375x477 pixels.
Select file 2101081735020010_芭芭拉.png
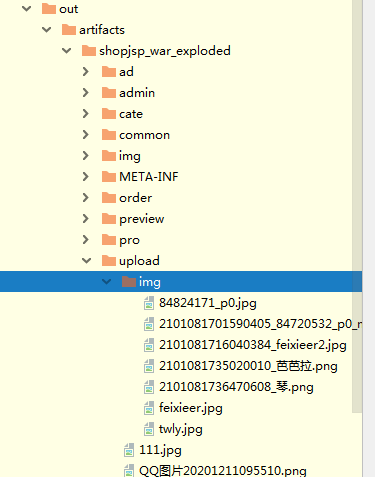(248, 366)
